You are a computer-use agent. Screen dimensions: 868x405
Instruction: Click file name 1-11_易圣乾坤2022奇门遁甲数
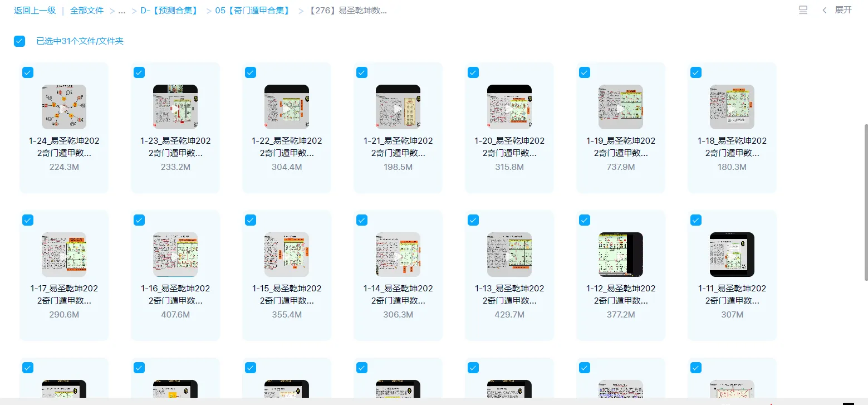point(732,294)
